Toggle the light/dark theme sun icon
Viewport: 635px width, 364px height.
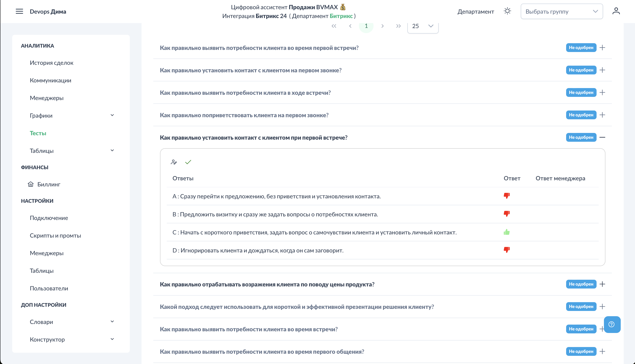coord(507,11)
